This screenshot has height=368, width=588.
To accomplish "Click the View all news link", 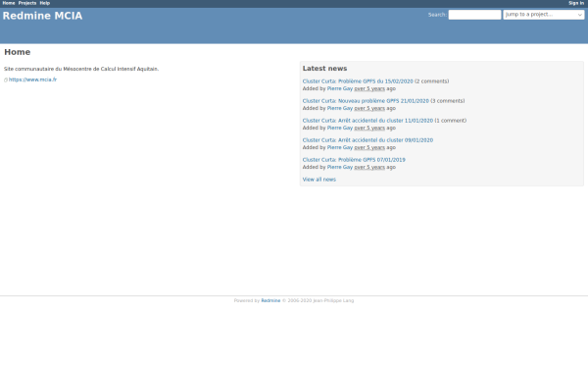I will click(x=319, y=180).
